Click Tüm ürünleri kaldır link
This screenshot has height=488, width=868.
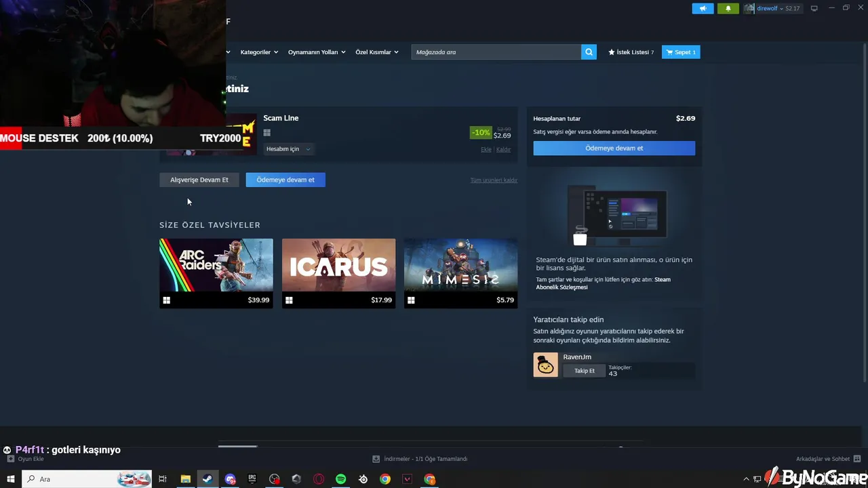click(494, 180)
